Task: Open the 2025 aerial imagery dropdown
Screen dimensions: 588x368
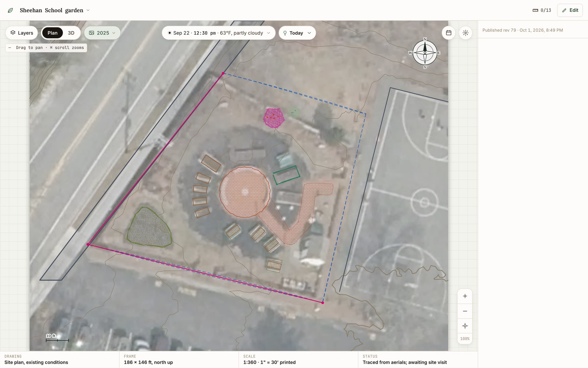Action: pos(102,33)
